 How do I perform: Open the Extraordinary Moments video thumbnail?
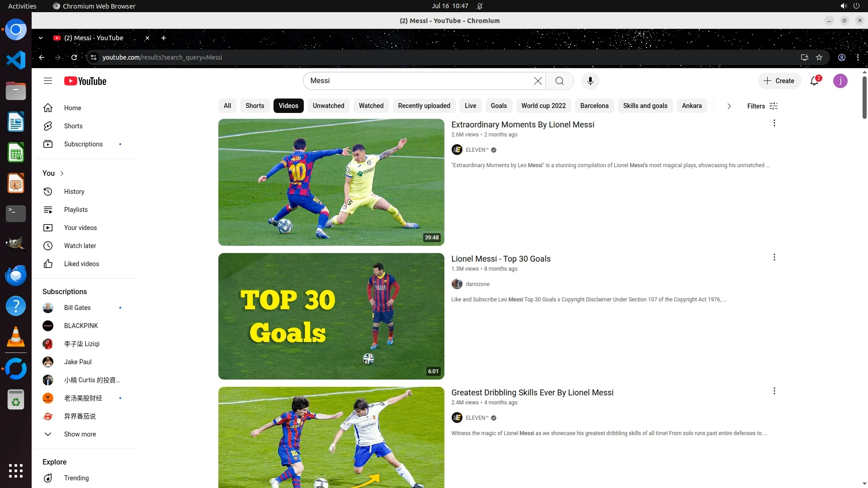331,182
